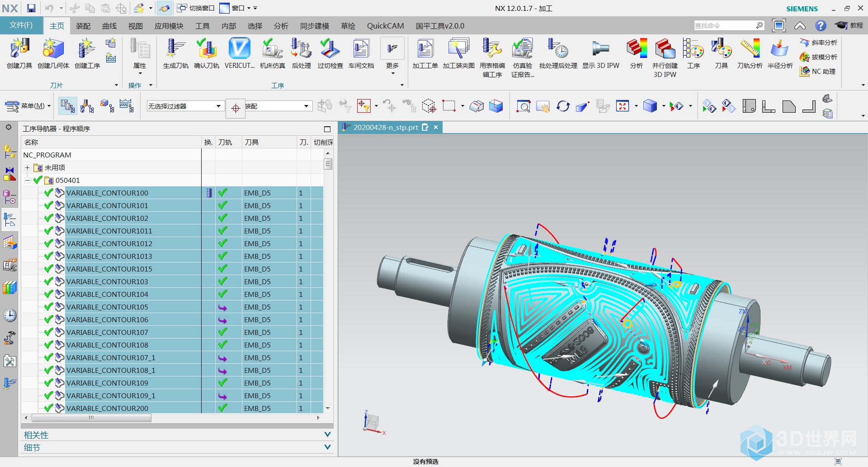Image resolution: width=868 pixels, height=467 pixels.
Task: Toggle the navigator panel maximize box
Action: [x=327, y=129]
